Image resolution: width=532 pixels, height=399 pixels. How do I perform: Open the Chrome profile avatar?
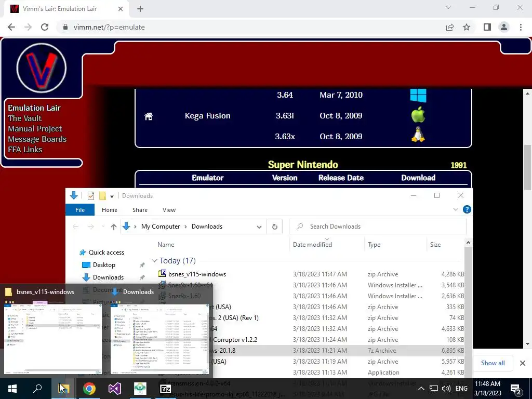coord(504,27)
